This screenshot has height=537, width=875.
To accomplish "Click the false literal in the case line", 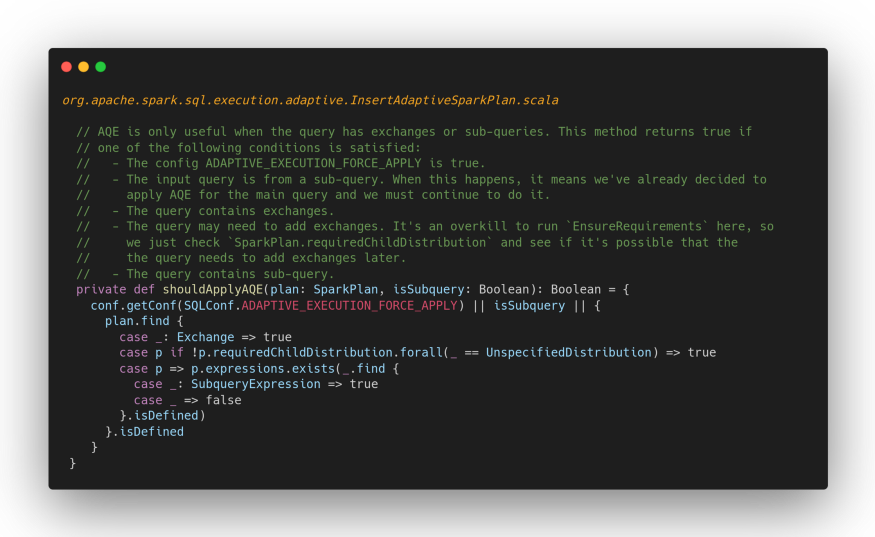I will (x=223, y=400).
